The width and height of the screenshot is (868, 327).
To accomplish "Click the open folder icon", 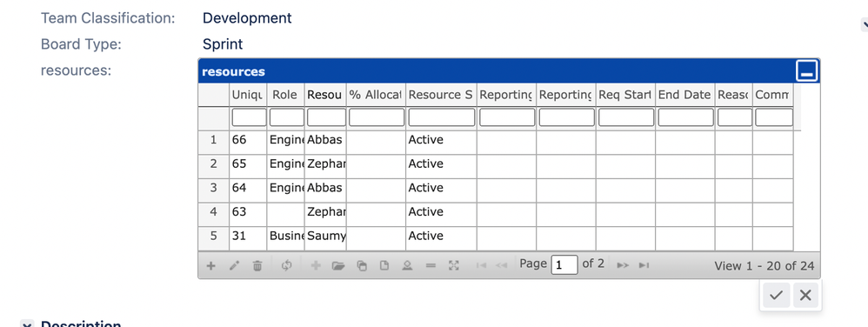I will (x=337, y=265).
